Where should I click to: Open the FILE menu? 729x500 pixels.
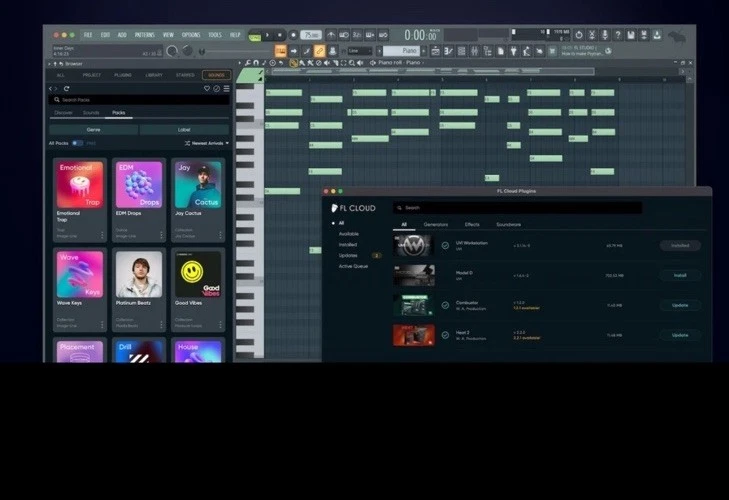point(88,35)
